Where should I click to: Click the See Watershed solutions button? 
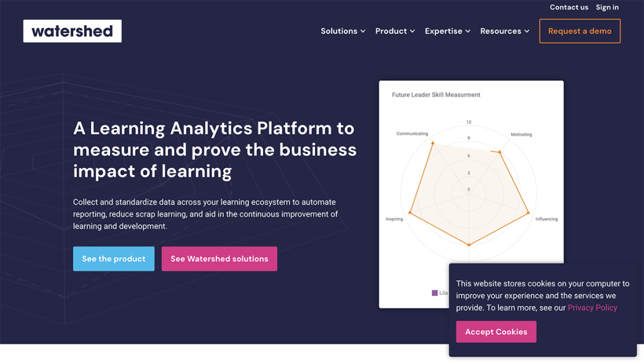pos(219,258)
